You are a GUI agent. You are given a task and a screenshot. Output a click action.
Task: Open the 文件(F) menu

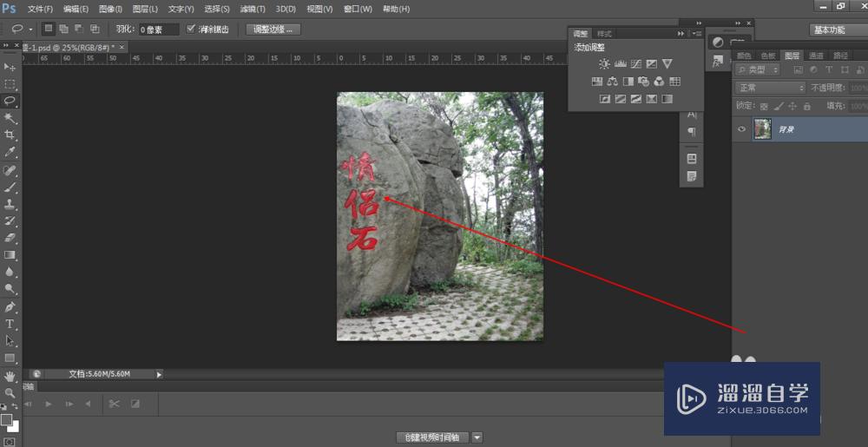coord(41,10)
